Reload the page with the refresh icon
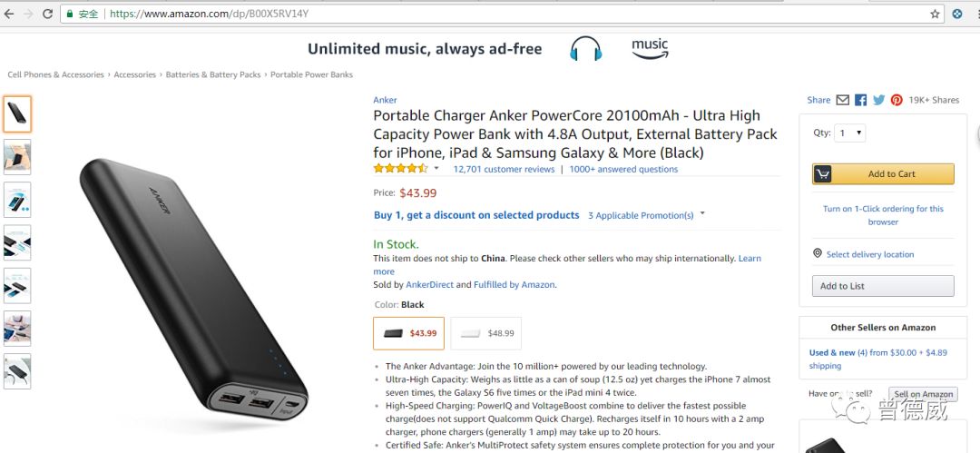This screenshot has width=980, height=453. pos(46,15)
